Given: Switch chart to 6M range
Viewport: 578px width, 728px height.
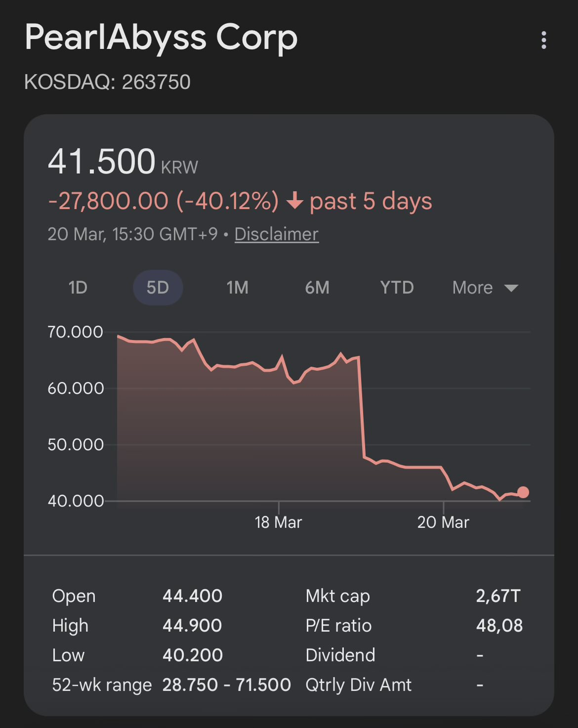Looking at the screenshot, I should tap(317, 288).
